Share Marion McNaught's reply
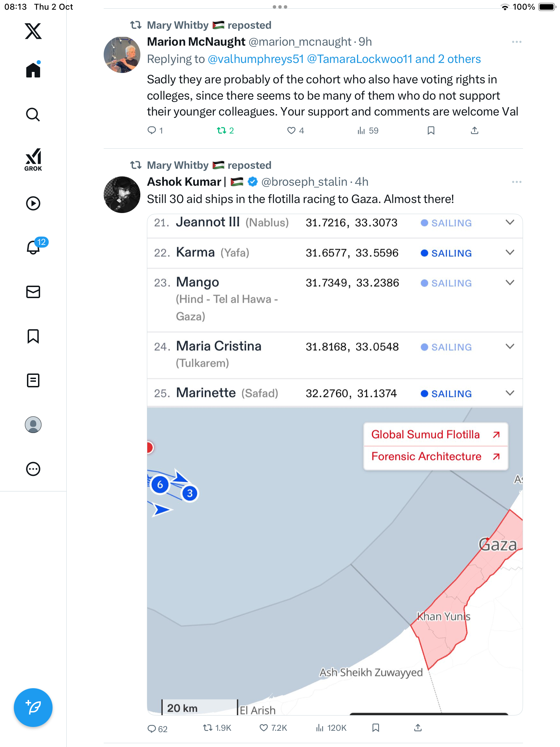 [x=475, y=130]
